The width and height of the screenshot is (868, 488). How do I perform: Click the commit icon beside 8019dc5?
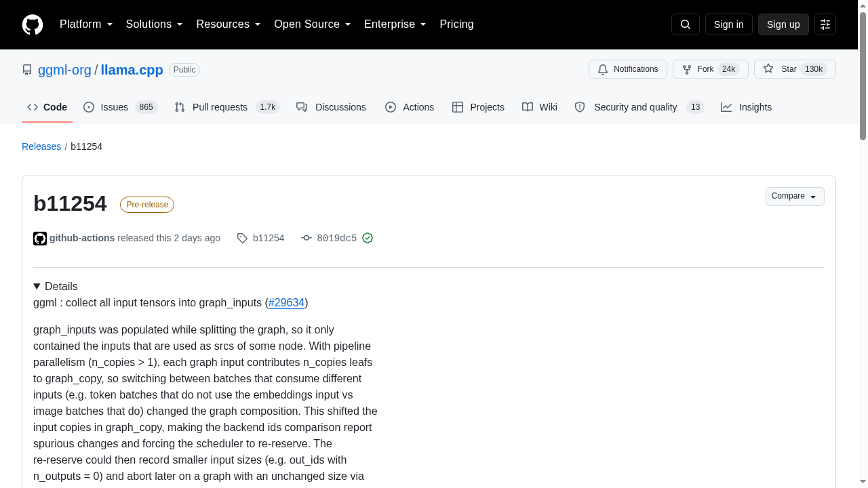tap(307, 238)
